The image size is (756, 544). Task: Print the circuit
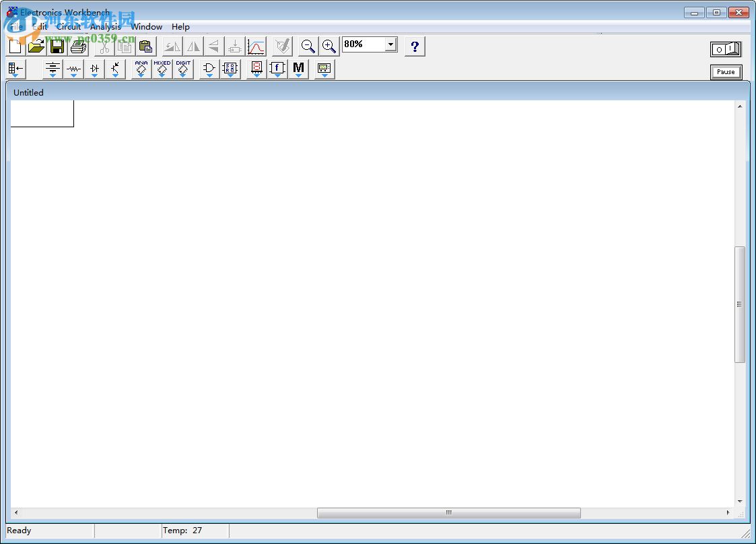[77, 46]
